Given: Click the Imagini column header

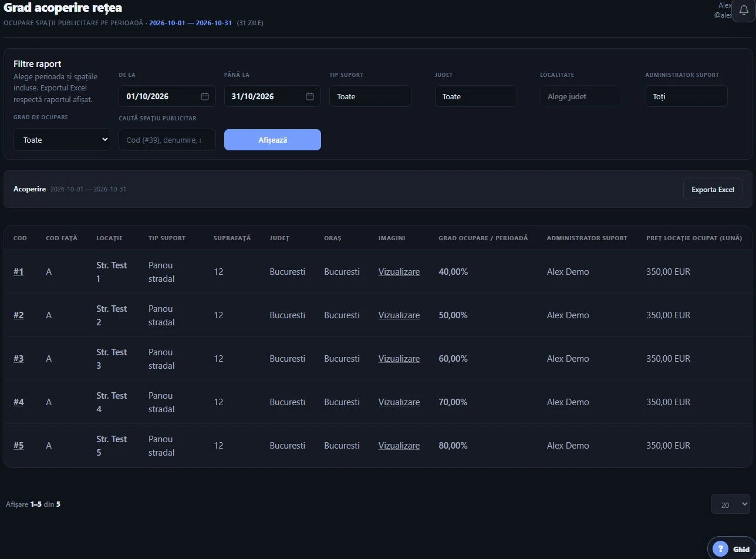Looking at the screenshot, I should coord(392,238).
